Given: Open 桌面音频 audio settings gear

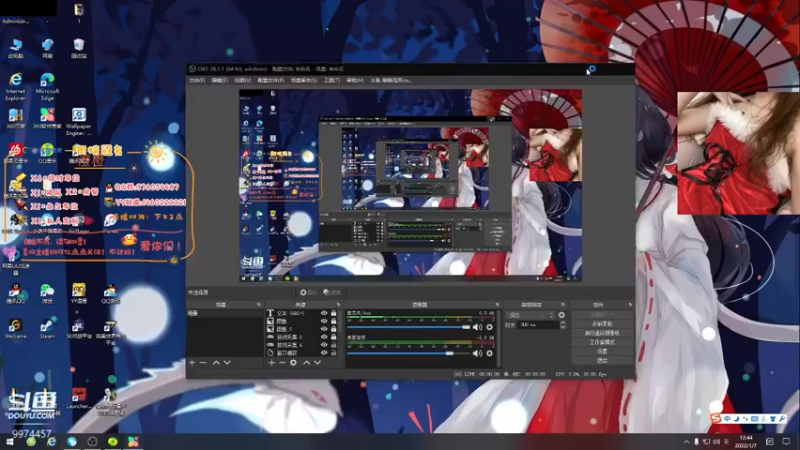Looking at the screenshot, I should [490, 353].
